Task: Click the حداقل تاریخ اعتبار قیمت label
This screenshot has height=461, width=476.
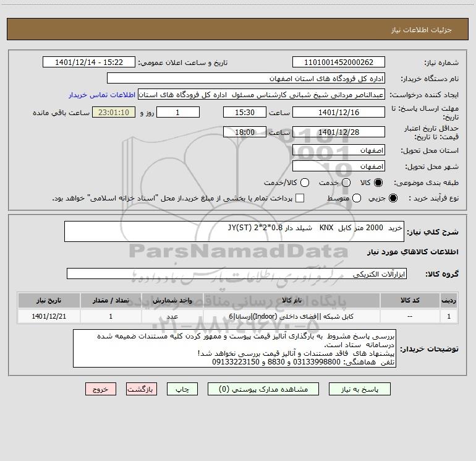Action: click(431, 132)
